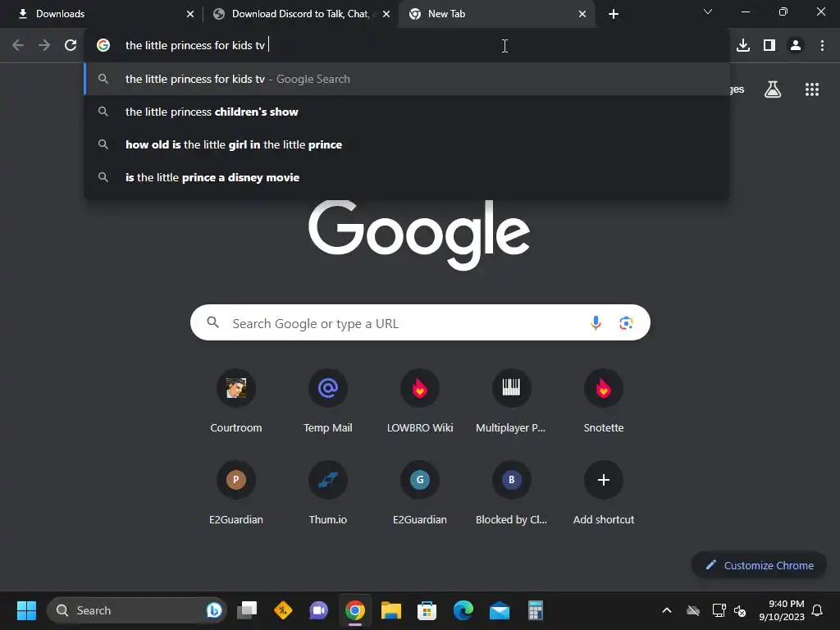Open Microsoft Store from taskbar

pyautogui.click(x=427, y=610)
